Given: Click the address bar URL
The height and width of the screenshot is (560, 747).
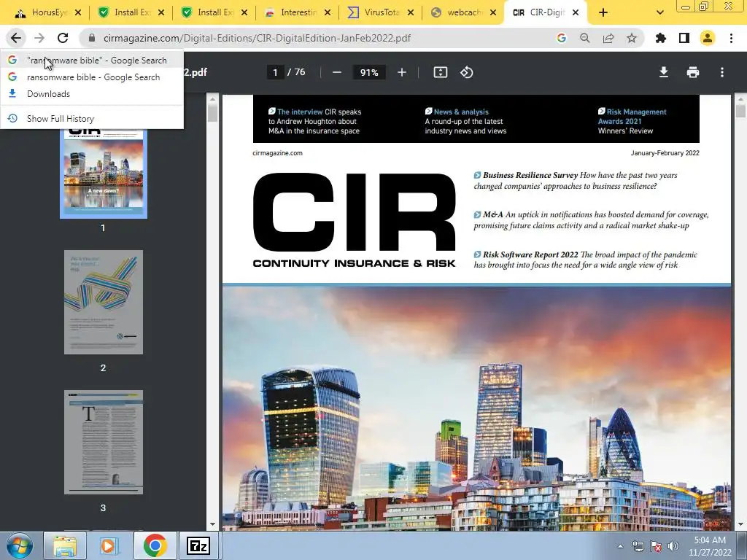Looking at the screenshot, I should click(257, 38).
